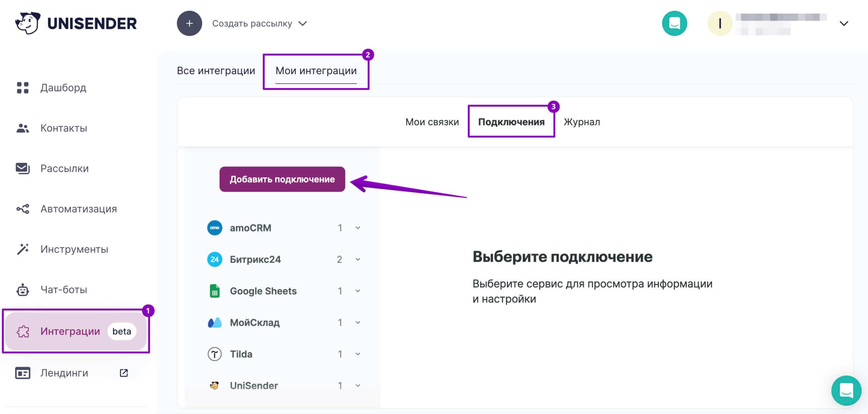Click the beta badge
The height and width of the screenshot is (414, 868).
pyautogui.click(x=122, y=331)
